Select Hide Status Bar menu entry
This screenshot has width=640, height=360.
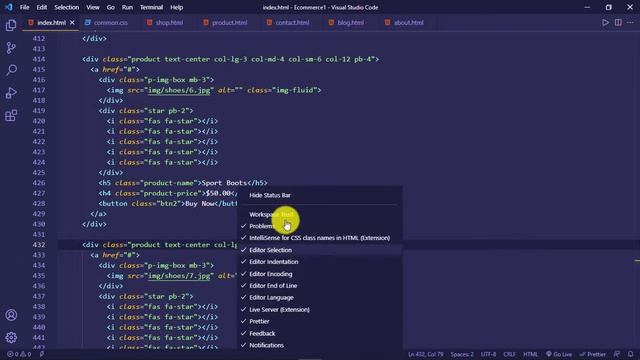click(320, 195)
